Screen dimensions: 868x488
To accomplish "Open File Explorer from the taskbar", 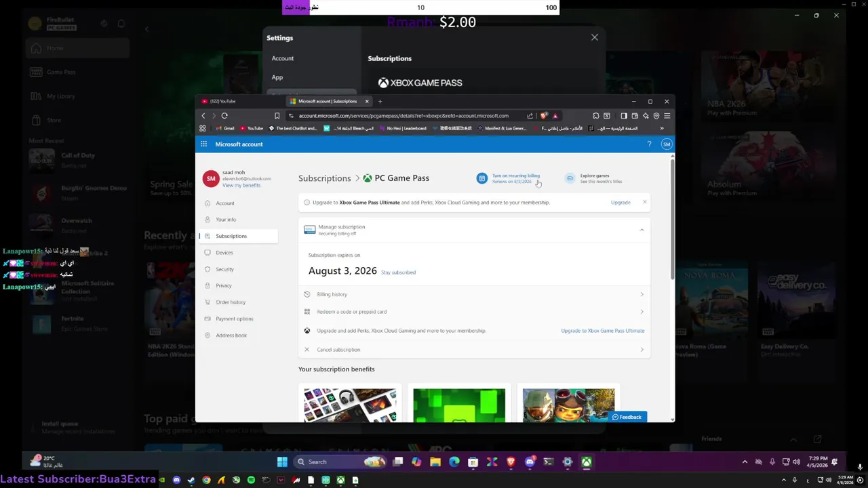I will pos(435,462).
